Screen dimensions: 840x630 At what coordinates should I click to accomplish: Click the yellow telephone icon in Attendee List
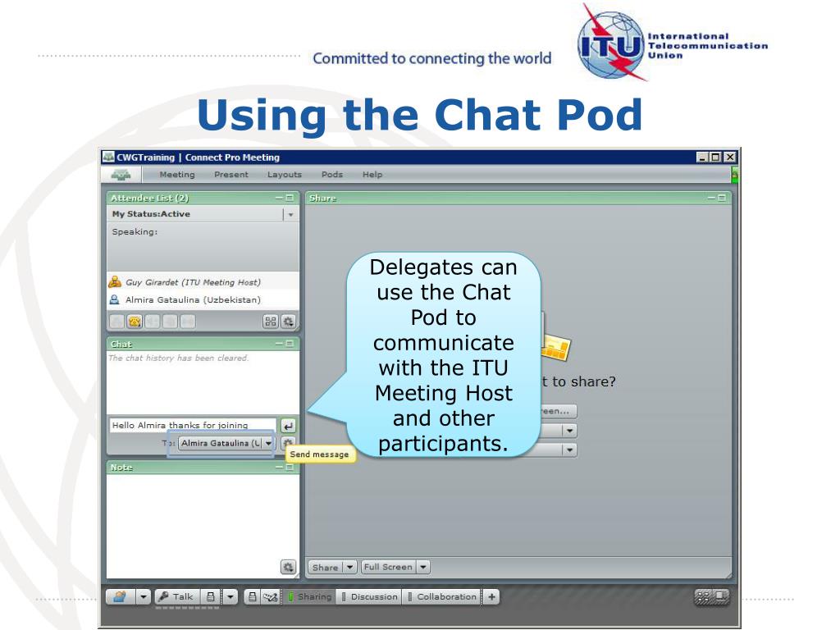pyautogui.click(x=135, y=322)
